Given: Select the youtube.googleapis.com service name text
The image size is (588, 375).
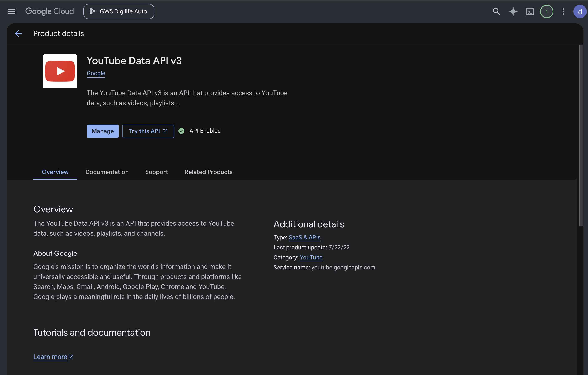Looking at the screenshot, I should pyautogui.click(x=343, y=267).
